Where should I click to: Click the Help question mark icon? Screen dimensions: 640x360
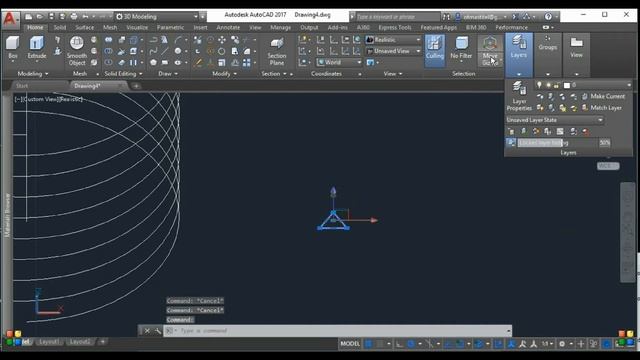pos(548,17)
